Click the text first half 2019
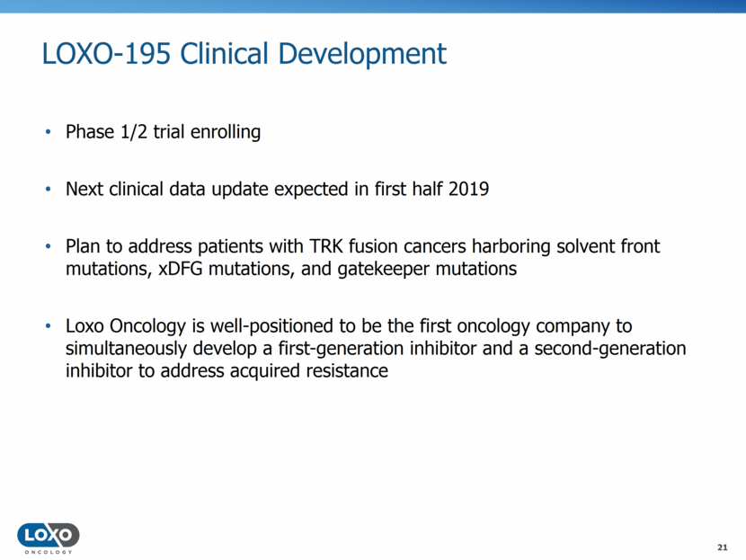Image resolution: width=746 pixels, height=560 pixels. (436, 191)
